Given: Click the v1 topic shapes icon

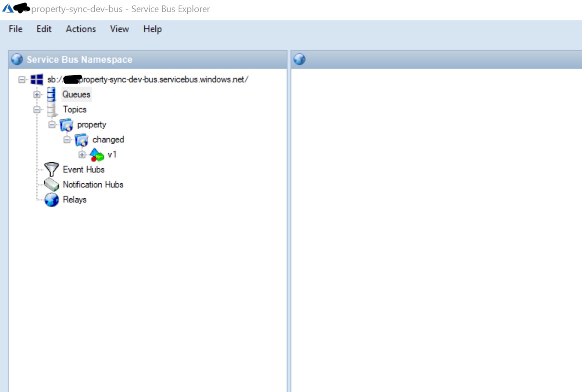Looking at the screenshot, I should point(97,155).
